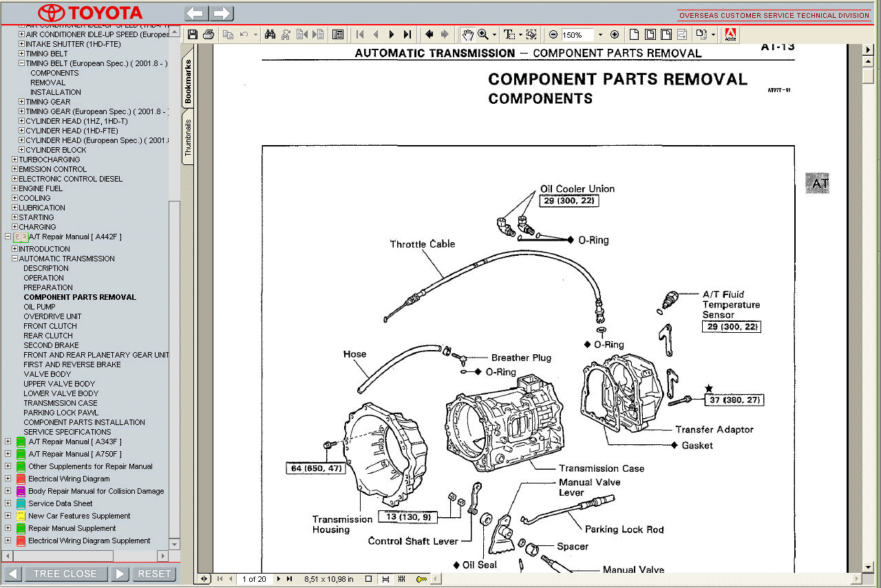Open Find with the binoculars icon
Viewport: 881px width, 588px height.
[270, 34]
